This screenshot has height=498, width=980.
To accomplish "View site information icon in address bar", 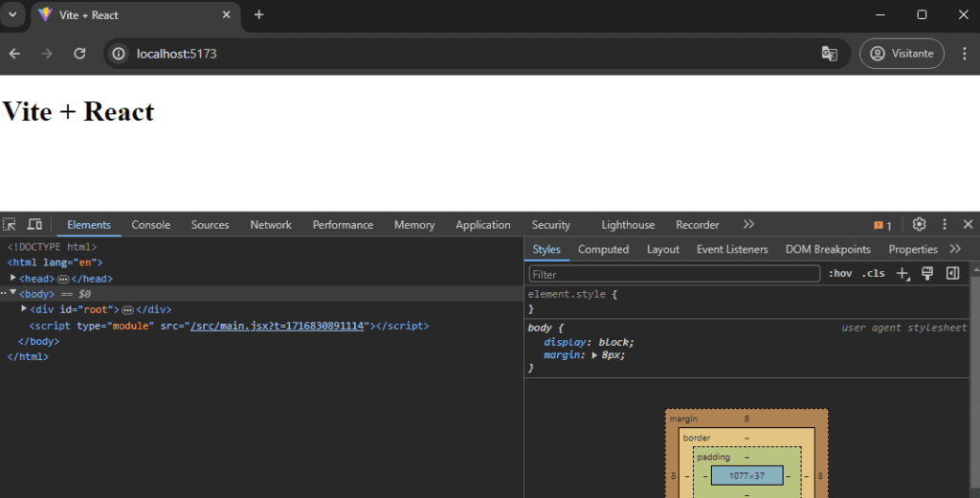I will (x=118, y=54).
